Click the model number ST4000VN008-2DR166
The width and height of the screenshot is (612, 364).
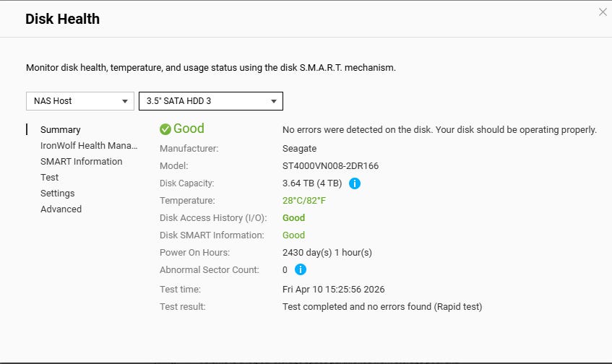(330, 166)
